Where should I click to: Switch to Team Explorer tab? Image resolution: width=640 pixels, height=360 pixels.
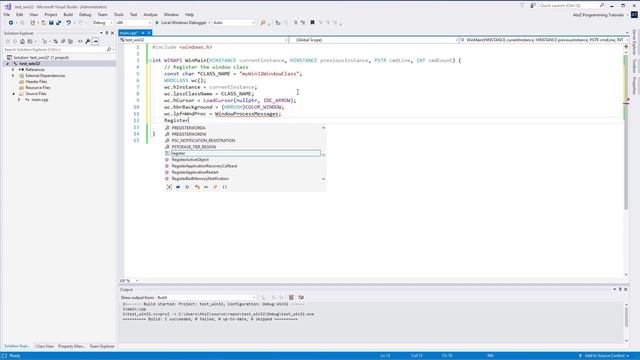pyautogui.click(x=102, y=346)
